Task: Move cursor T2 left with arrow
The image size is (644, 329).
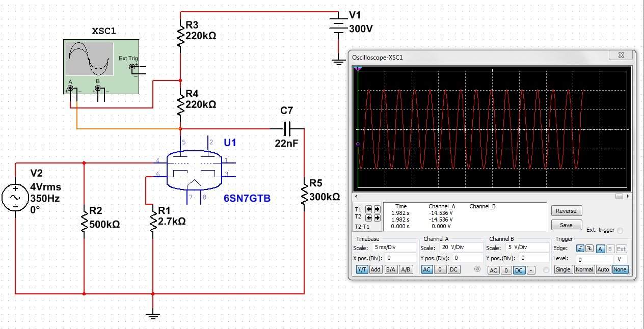Action: (369, 217)
